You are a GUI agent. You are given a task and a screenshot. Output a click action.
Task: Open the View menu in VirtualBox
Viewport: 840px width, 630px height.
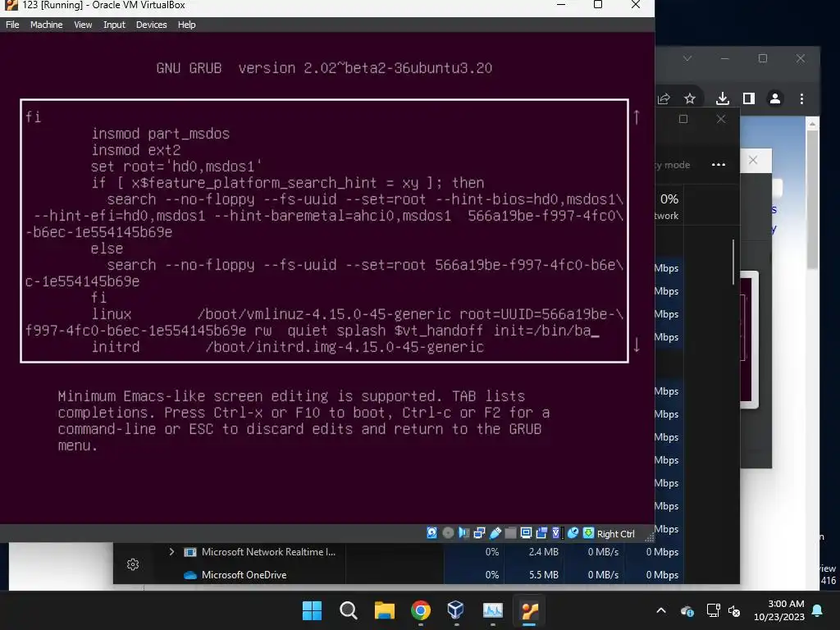pyautogui.click(x=83, y=25)
